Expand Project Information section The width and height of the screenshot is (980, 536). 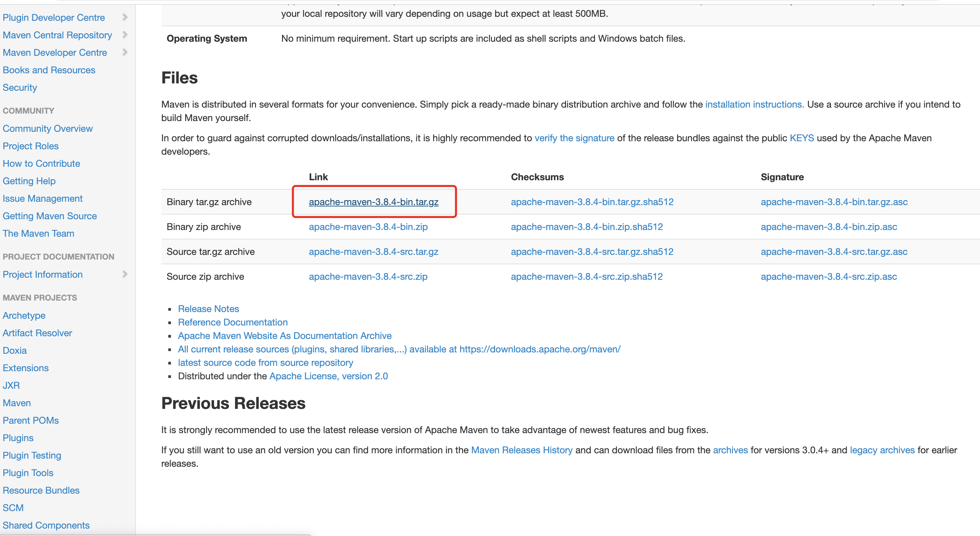click(x=124, y=274)
